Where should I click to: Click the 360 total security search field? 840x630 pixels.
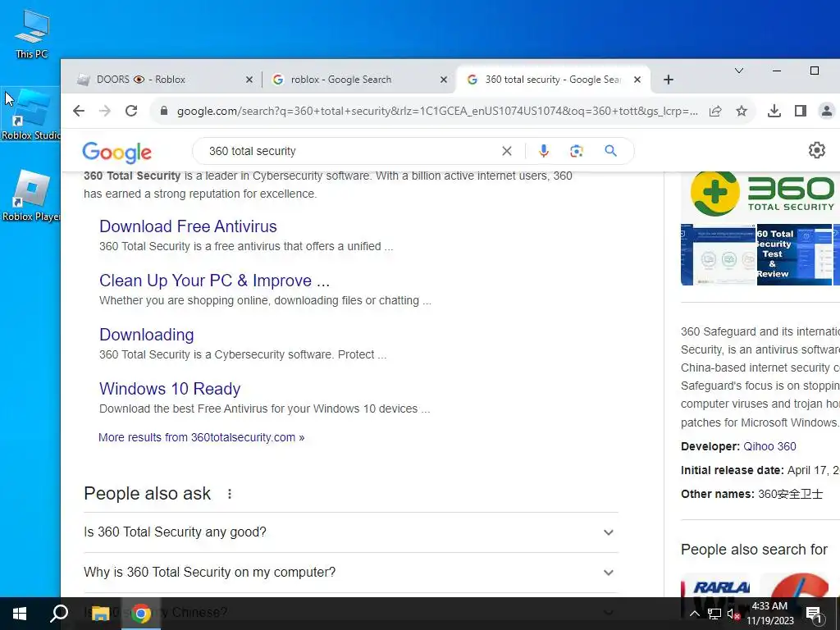348,151
